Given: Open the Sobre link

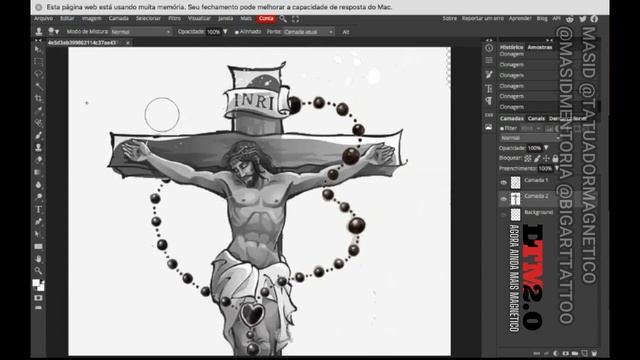Looking at the screenshot, I should (449, 19).
